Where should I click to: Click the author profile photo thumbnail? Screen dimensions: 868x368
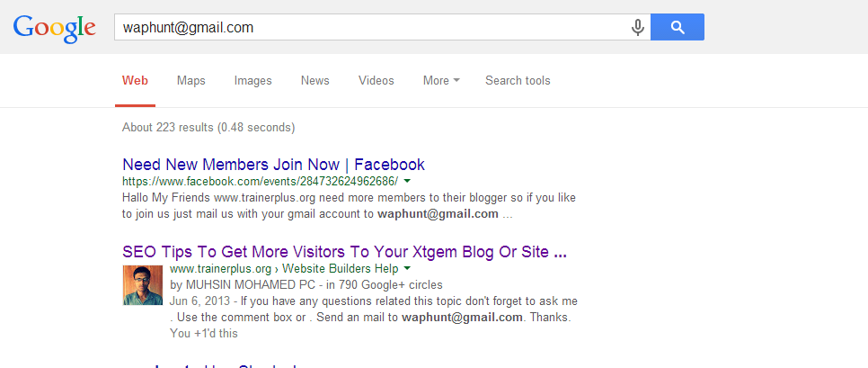[x=143, y=285]
